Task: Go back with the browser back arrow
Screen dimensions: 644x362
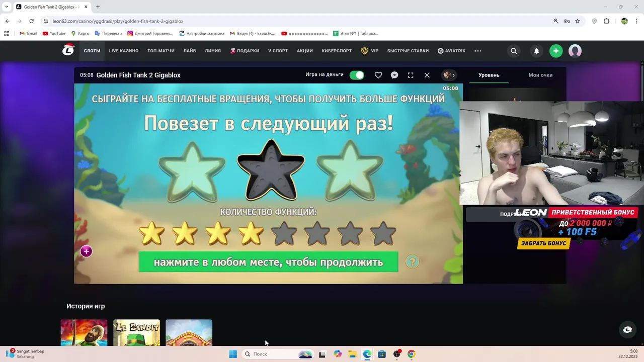Action: pyautogui.click(x=7, y=21)
